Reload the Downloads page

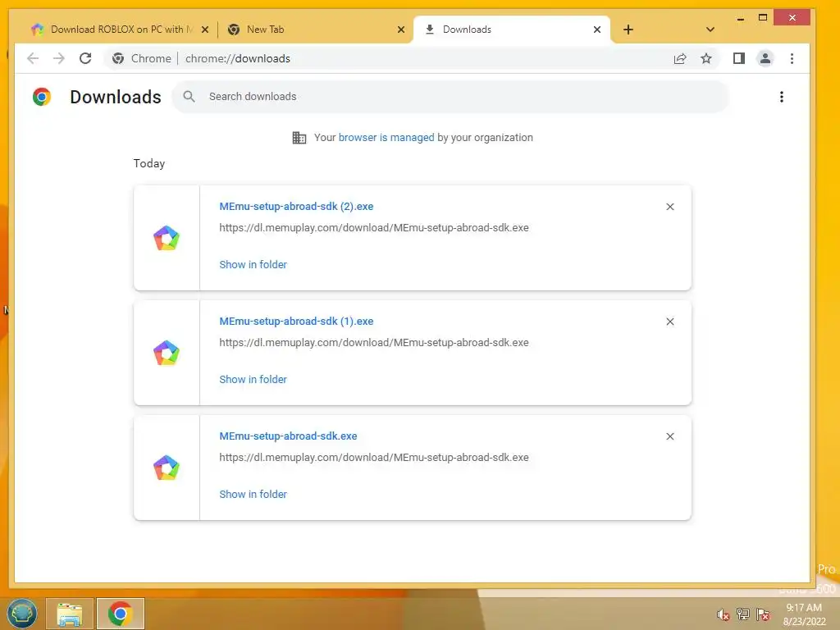85,58
